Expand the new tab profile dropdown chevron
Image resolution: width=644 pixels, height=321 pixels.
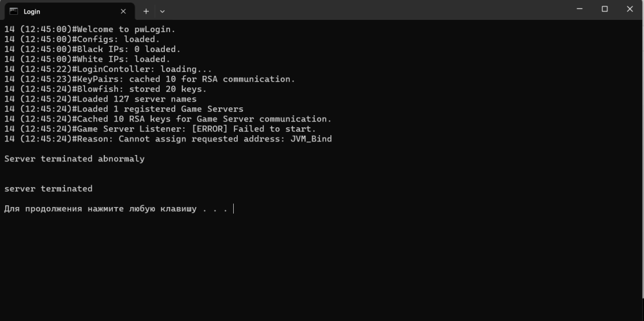coord(162,11)
